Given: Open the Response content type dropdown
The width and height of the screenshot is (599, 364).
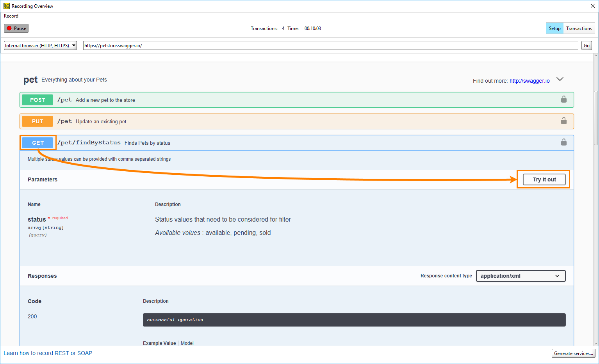Looking at the screenshot, I should coord(521,276).
